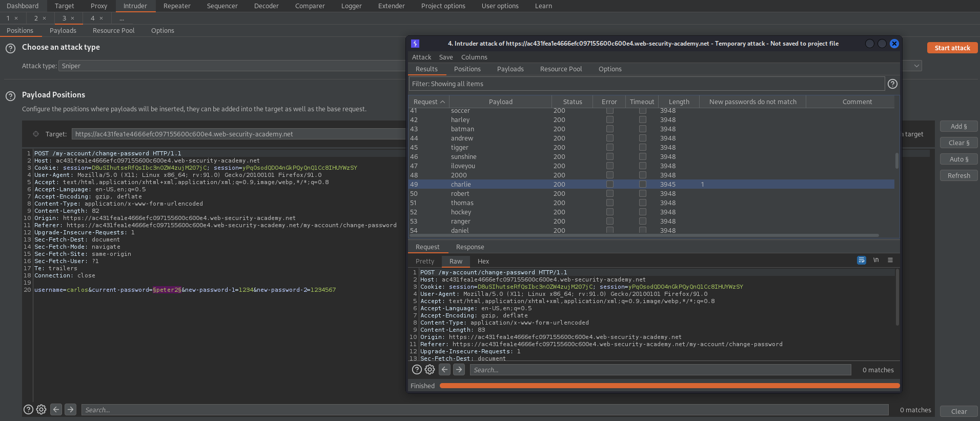980x421 pixels.
Task: Open help icon beside attack window search
Action: pyautogui.click(x=417, y=369)
